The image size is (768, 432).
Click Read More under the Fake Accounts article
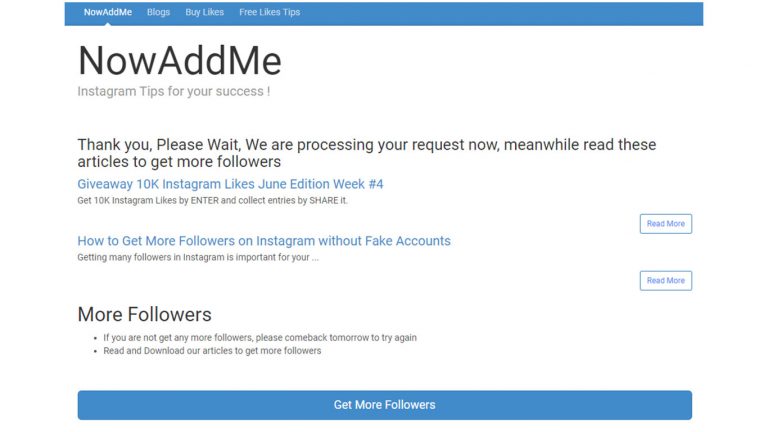(666, 281)
